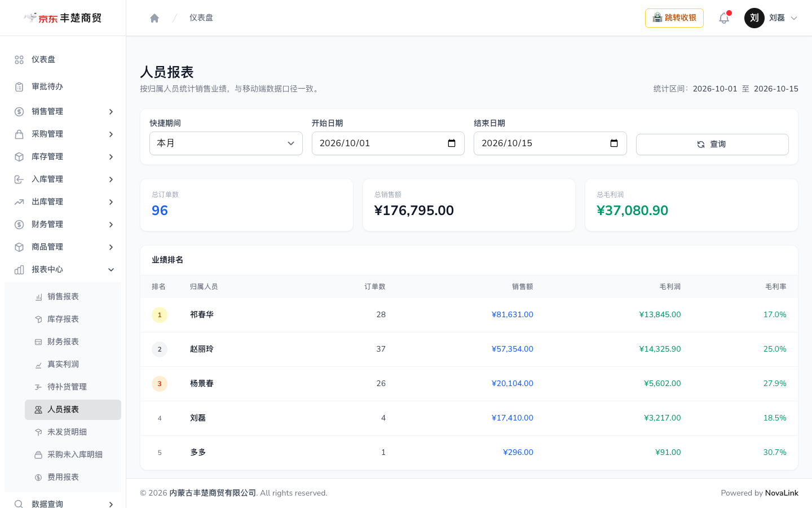Click 祁春华 in the ranking table

click(202, 315)
